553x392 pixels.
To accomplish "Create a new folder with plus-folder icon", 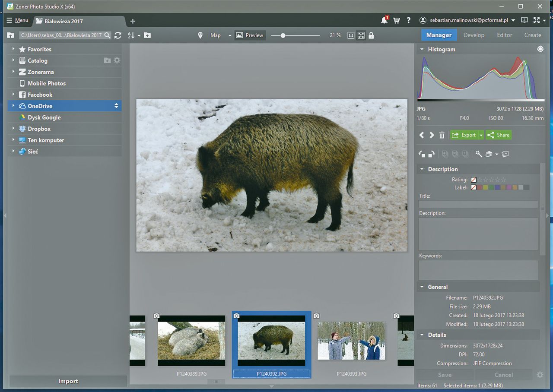I will (147, 35).
